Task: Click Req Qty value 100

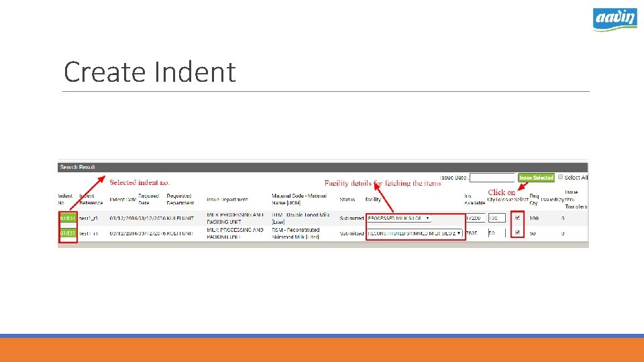Action: [534, 219]
